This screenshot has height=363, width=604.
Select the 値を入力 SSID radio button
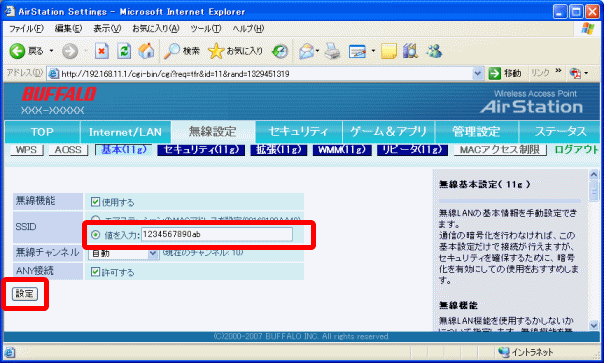(x=96, y=234)
